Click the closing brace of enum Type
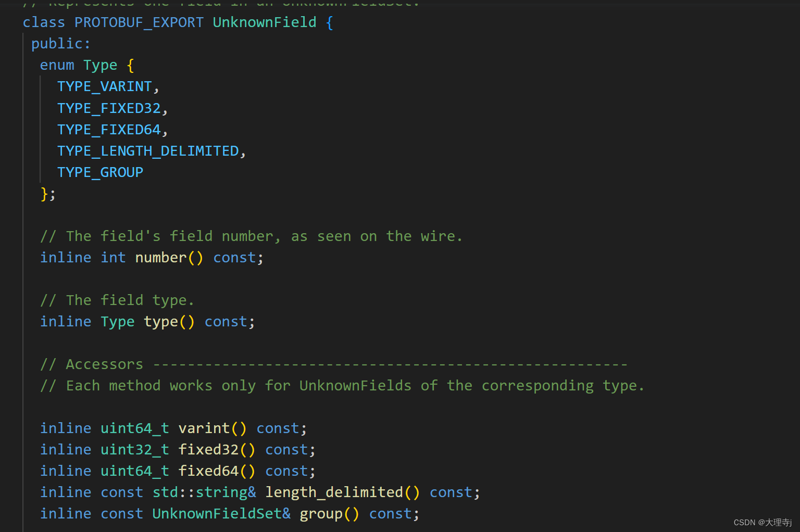Screen dimensions: 800x532 [45, 194]
